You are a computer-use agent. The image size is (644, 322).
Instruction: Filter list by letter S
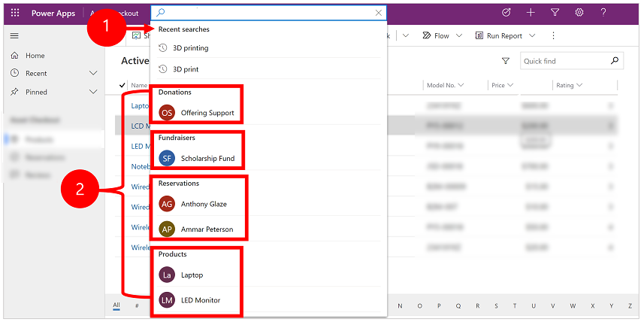[x=496, y=306]
